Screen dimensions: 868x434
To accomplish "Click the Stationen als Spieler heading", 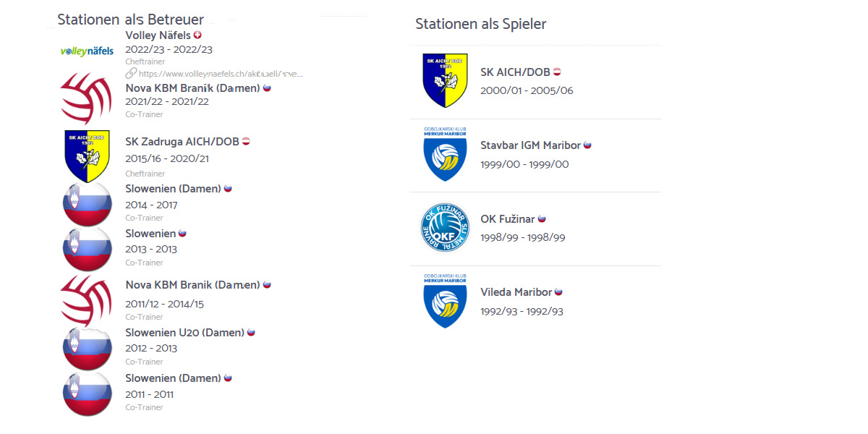I will pos(481,24).
